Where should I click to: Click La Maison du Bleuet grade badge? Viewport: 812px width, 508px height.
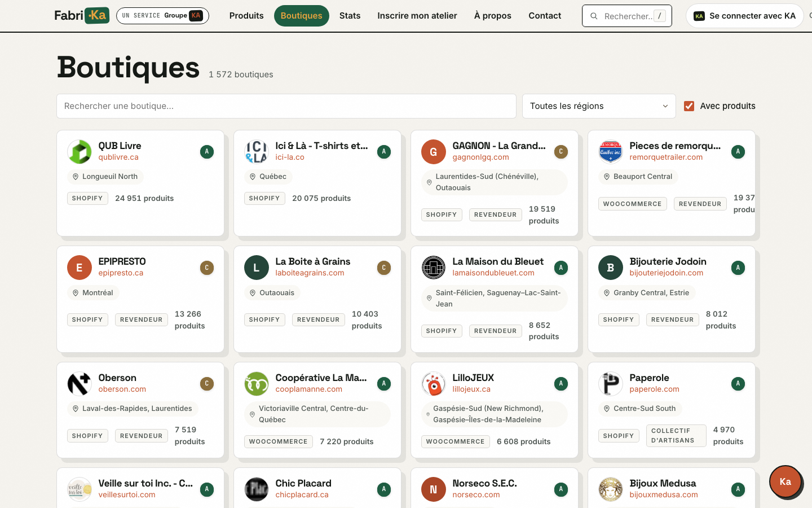561,268
